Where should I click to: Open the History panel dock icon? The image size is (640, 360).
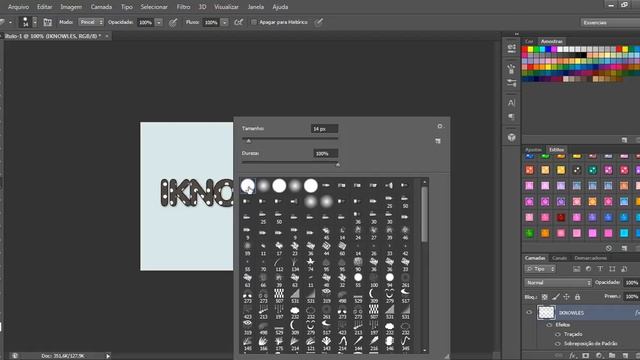click(x=511, y=48)
